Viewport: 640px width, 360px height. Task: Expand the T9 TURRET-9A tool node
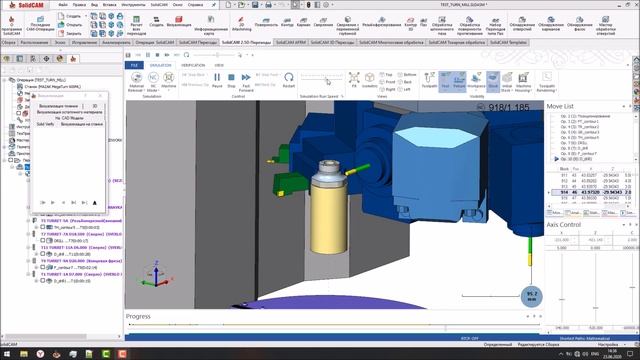(x=29, y=261)
